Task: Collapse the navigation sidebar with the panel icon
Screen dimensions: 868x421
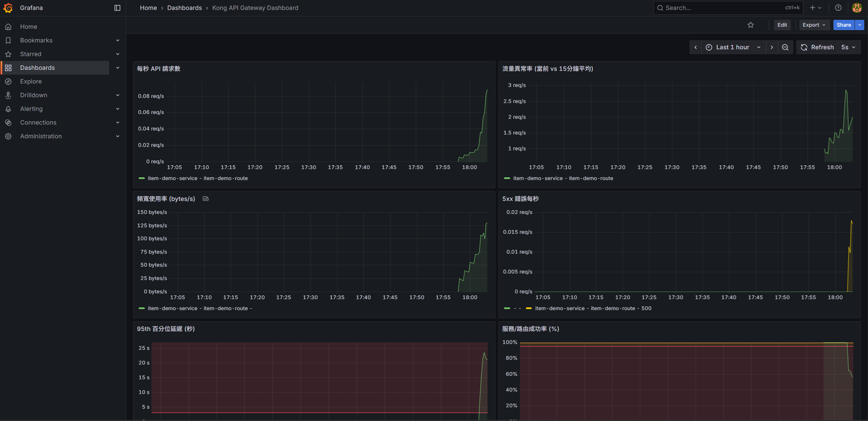Action: coord(118,8)
